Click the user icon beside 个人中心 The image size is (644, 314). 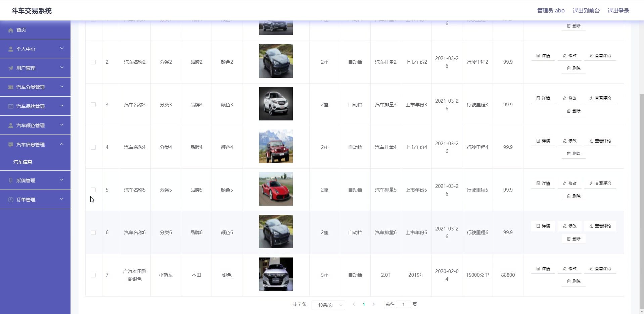click(x=11, y=49)
